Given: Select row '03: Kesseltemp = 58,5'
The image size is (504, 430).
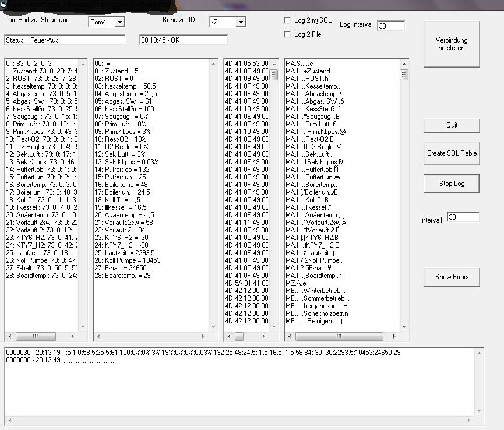Looking at the screenshot, I should [x=125, y=86].
